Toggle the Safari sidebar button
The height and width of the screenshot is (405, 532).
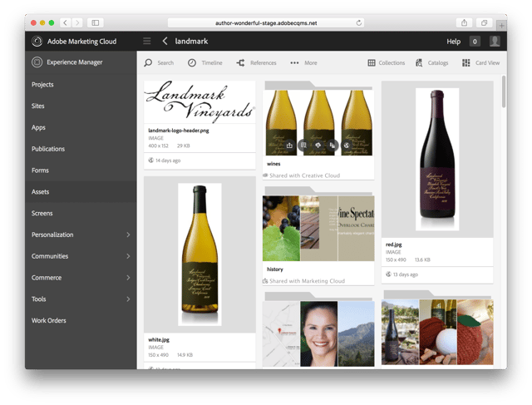[96, 22]
